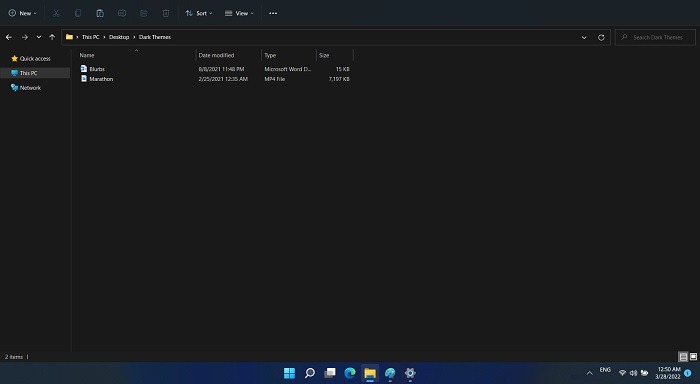
Task: Open Settings gear on taskbar
Action: point(410,373)
